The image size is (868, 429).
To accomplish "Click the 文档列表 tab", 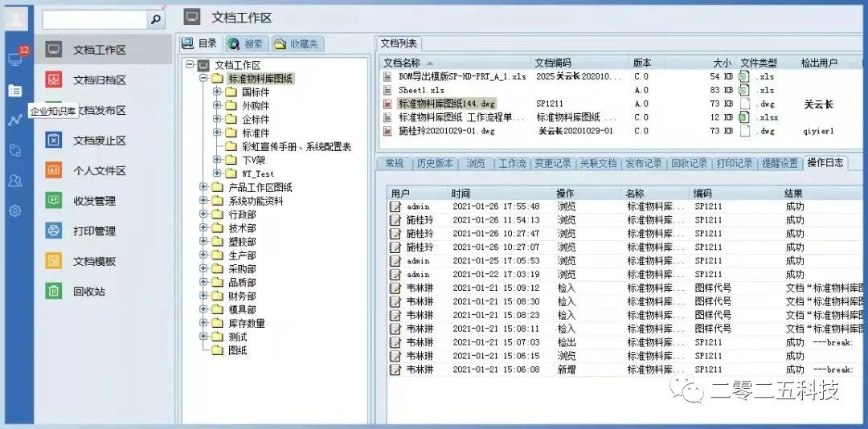I will [399, 43].
